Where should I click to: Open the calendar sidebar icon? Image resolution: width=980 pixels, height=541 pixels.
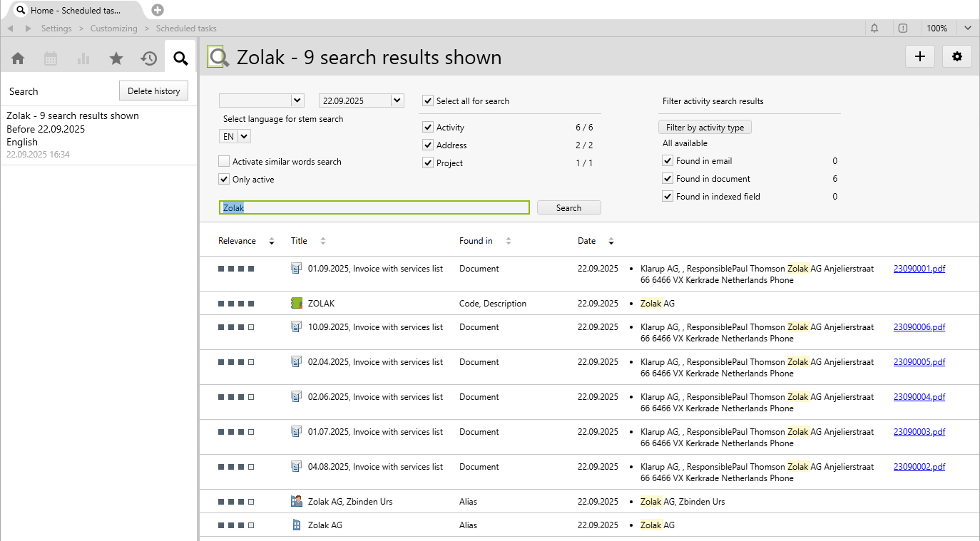(51, 58)
